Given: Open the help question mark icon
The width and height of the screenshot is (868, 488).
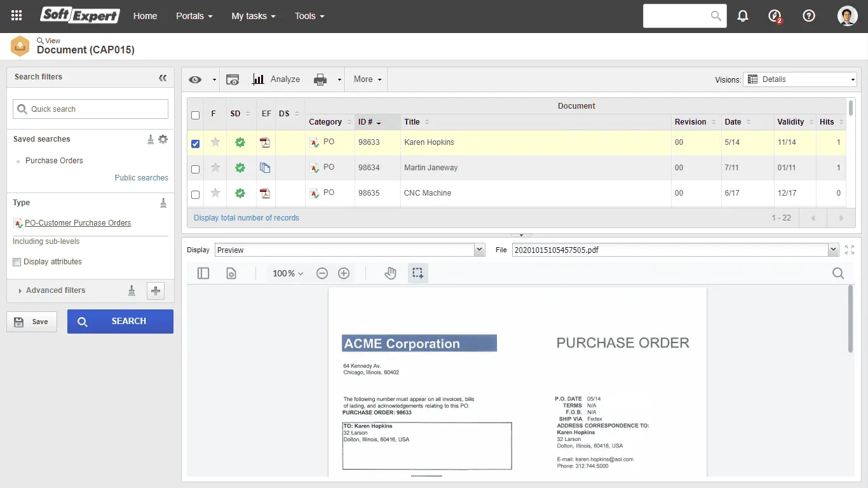Looking at the screenshot, I should (x=808, y=16).
